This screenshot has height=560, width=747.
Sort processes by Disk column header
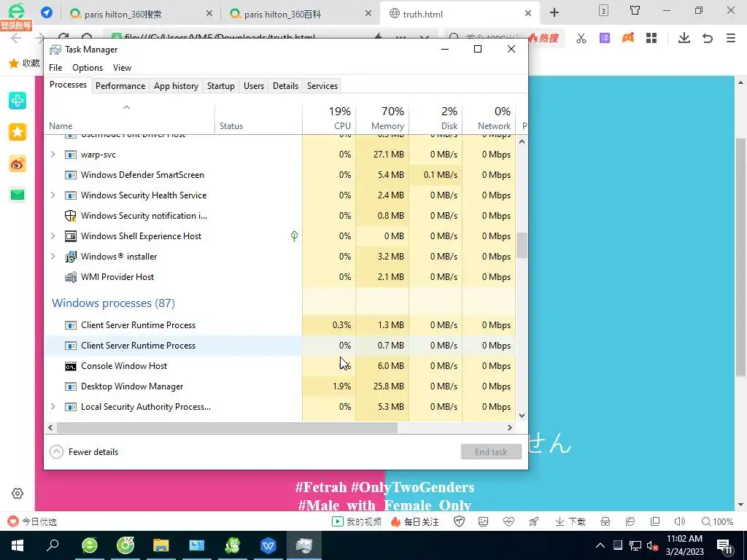click(436, 118)
